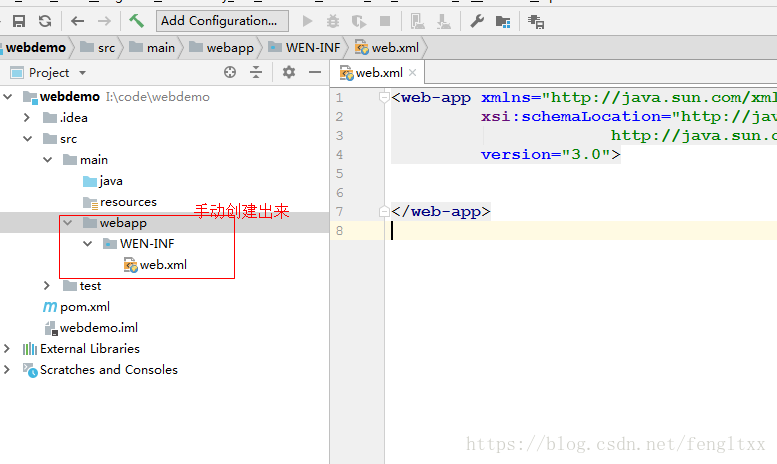Build project with green hammer icon
This screenshot has height=464, width=777.
136,21
